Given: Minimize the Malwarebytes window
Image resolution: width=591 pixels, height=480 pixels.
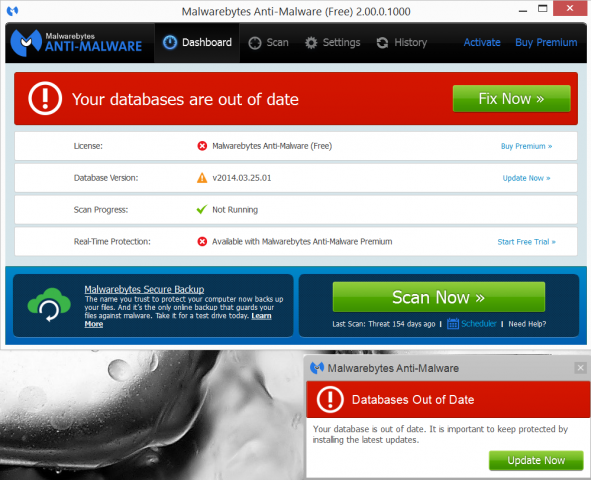Looking at the screenshot, I should tap(523, 10).
